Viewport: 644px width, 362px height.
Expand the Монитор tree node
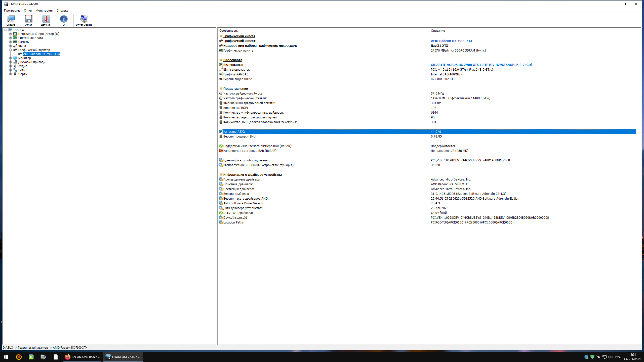(x=11, y=58)
